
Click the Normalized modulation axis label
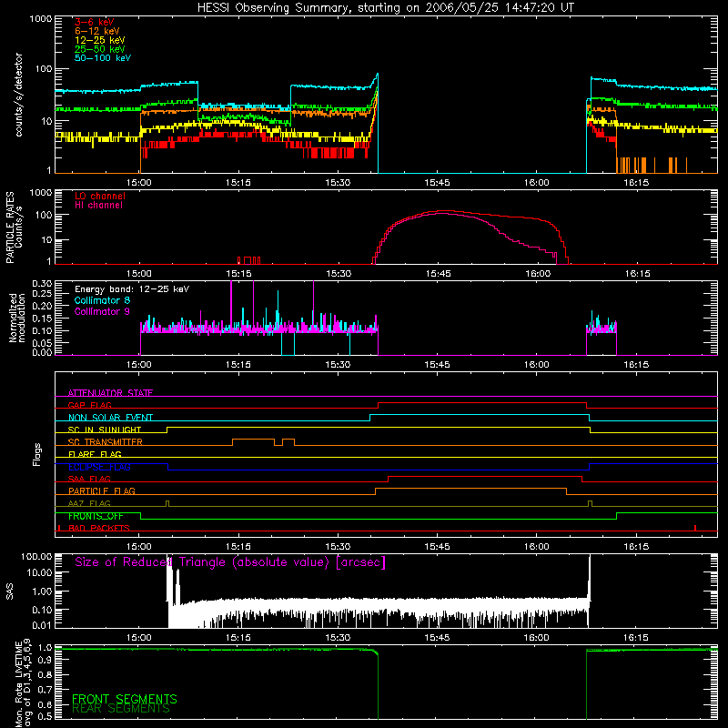pyautogui.click(x=17, y=318)
